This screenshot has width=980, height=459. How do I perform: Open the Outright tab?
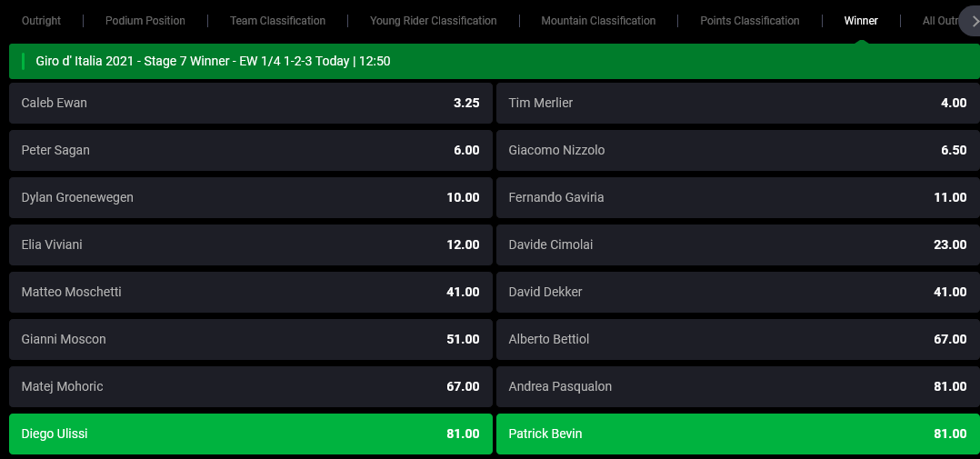pos(41,21)
